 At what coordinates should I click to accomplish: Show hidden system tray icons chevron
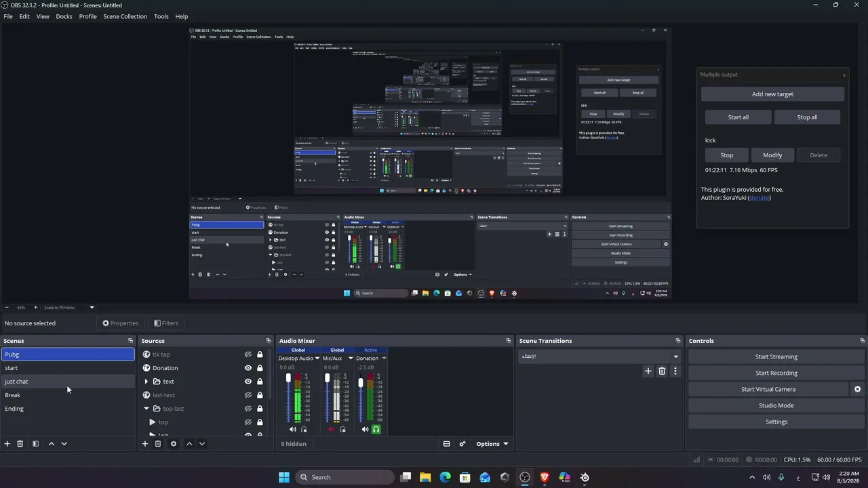(751, 477)
